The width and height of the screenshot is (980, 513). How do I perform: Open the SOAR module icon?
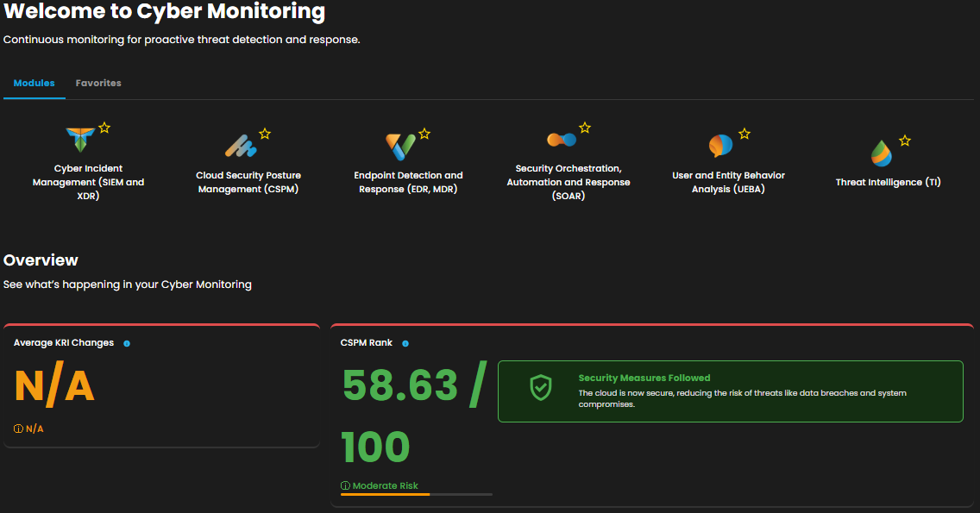coord(561,140)
